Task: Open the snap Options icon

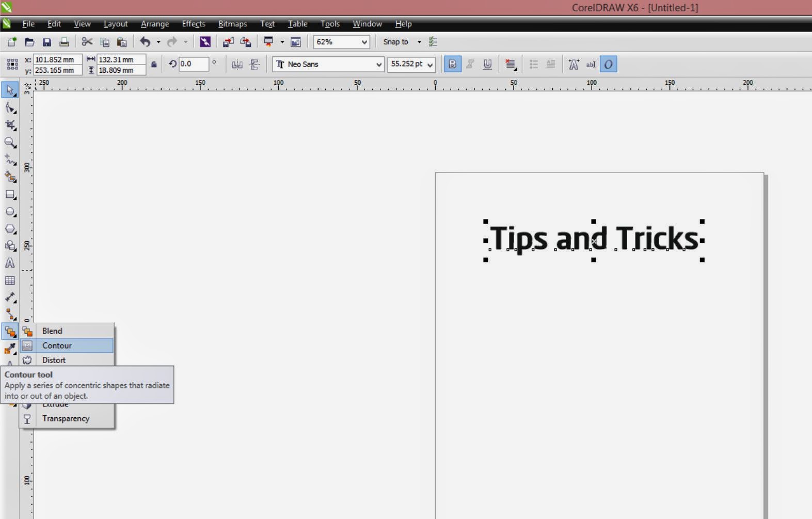Action: click(433, 42)
